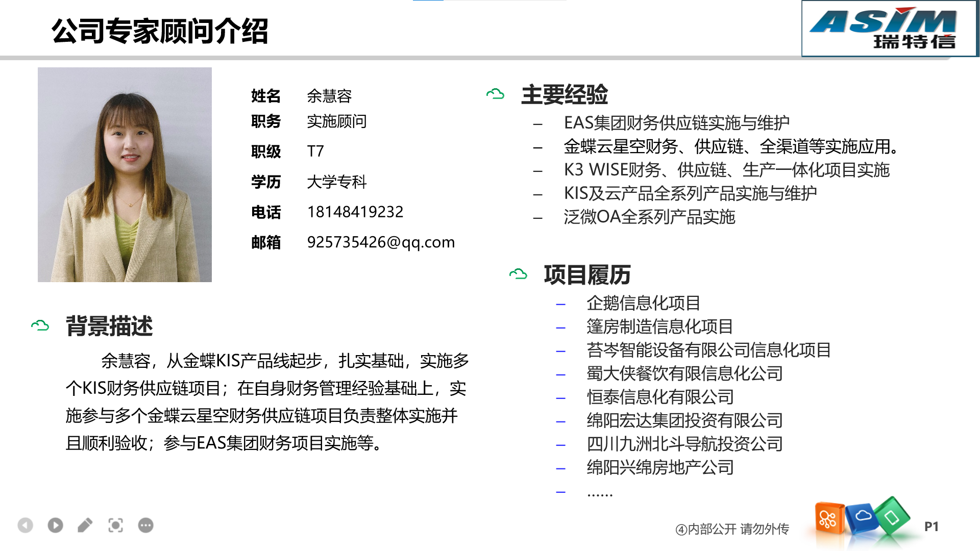Select the slide title 公司专家顾问介绍
Viewport: 980px width, 551px height.
pyautogui.click(x=160, y=31)
